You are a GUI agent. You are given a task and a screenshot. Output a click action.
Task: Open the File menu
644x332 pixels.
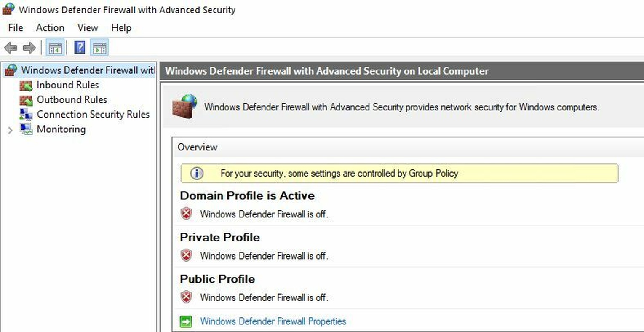tap(16, 28)
